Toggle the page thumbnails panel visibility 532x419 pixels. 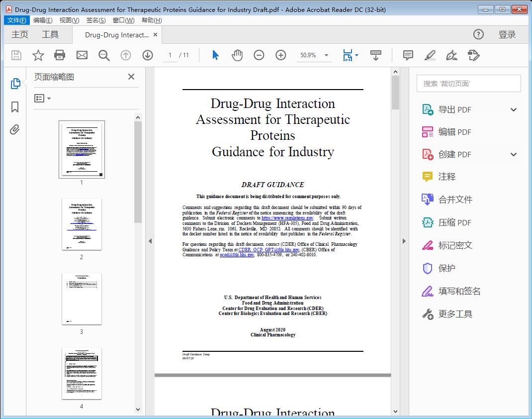(15, 84)
